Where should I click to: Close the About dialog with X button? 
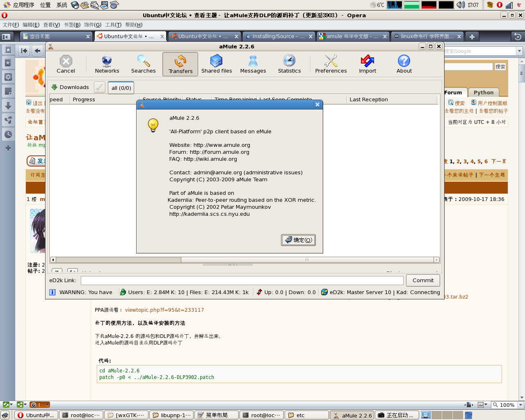317,105
